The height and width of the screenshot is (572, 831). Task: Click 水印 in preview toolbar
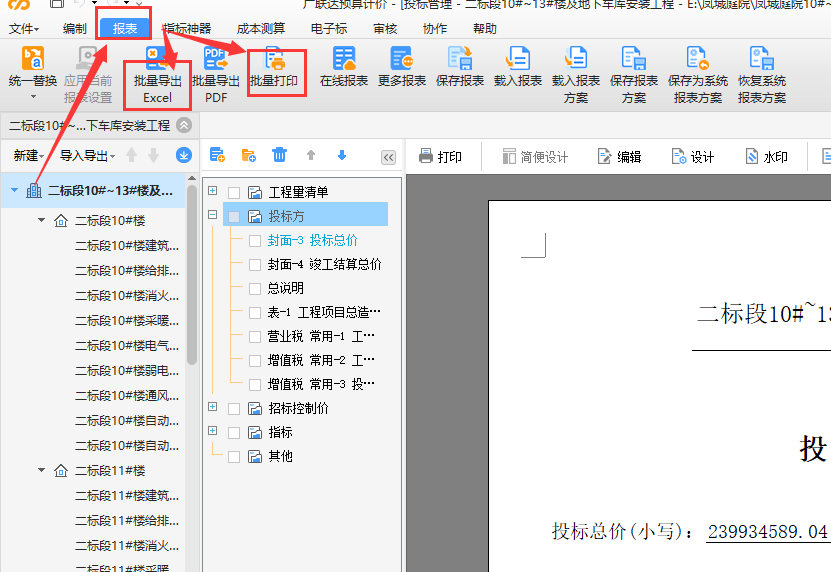click(x=766, y=156)
